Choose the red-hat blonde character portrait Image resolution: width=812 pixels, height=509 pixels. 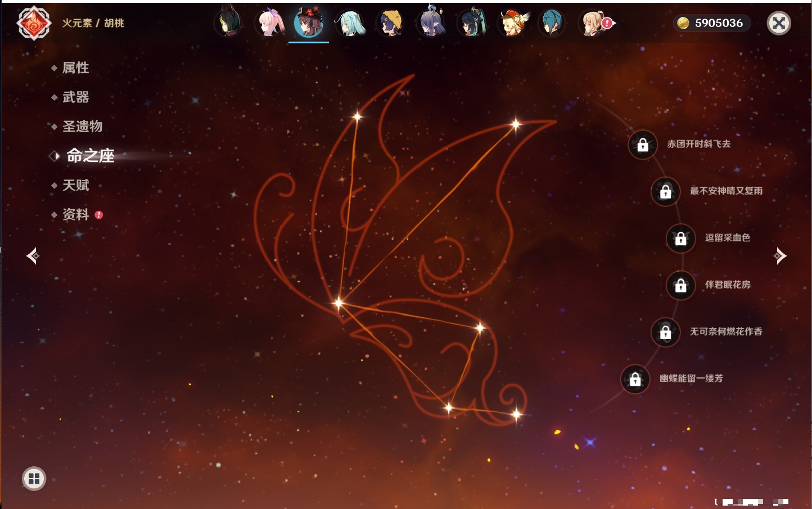click(513, 23)
